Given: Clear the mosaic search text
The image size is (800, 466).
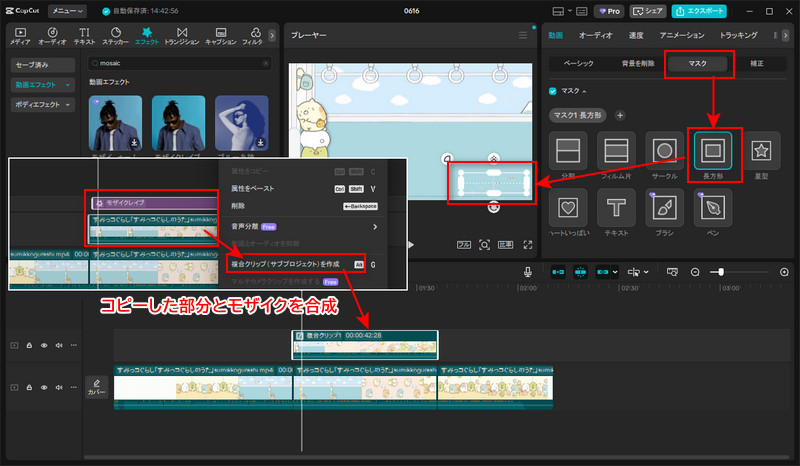Looking at the screenshot, I should (x=266, y=63).
